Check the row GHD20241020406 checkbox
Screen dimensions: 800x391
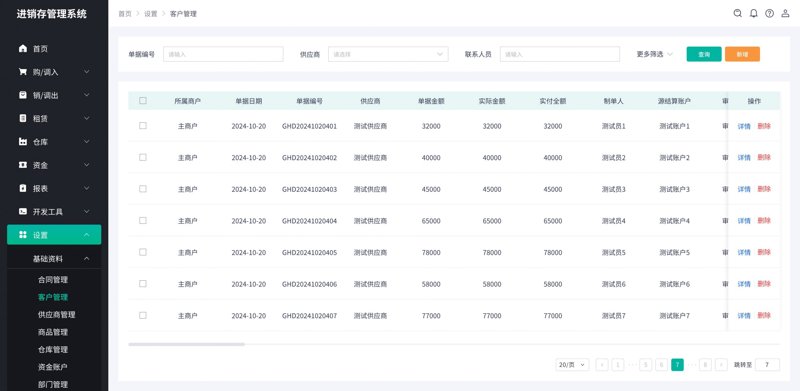tap(143, 284)
